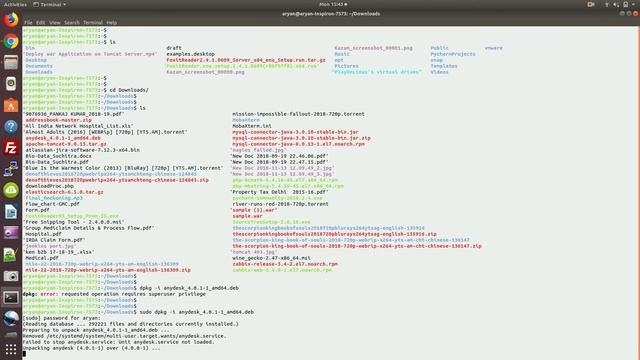Open the green checkmark editor dock icon

point(11,255)
